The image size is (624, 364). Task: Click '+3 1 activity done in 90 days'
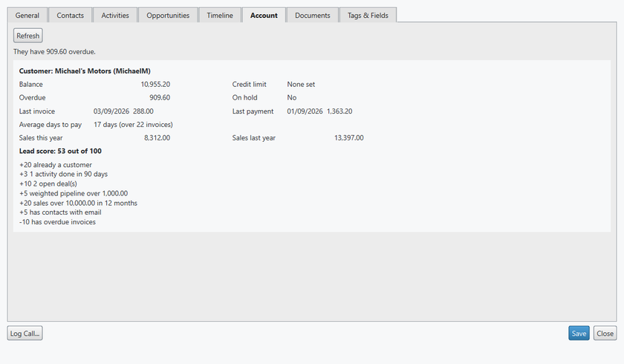click(63, 175)
